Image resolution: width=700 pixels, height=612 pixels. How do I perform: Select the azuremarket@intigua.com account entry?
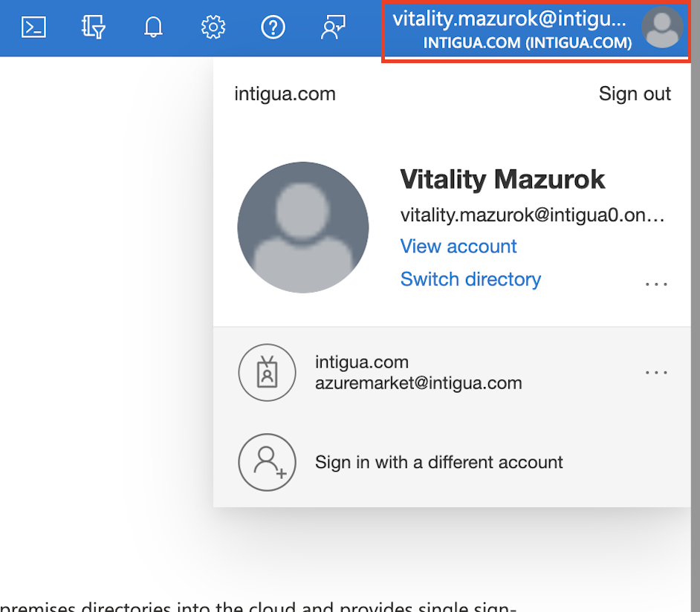click(x=418, y=373)
